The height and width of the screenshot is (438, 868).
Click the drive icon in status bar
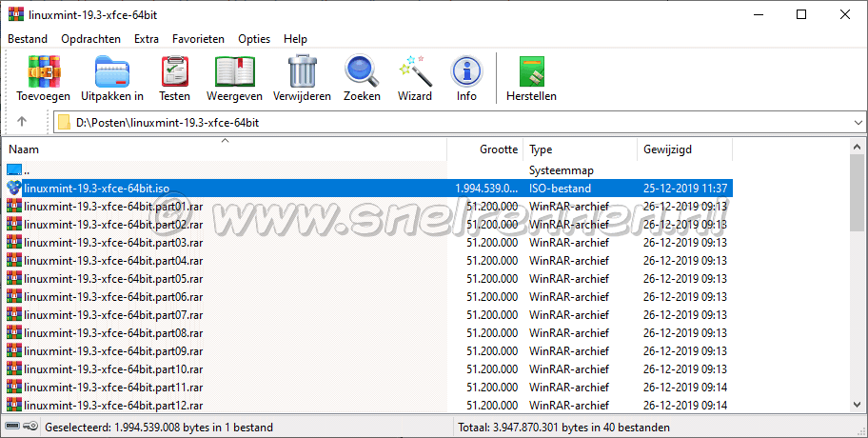click(x=12, y=427)
